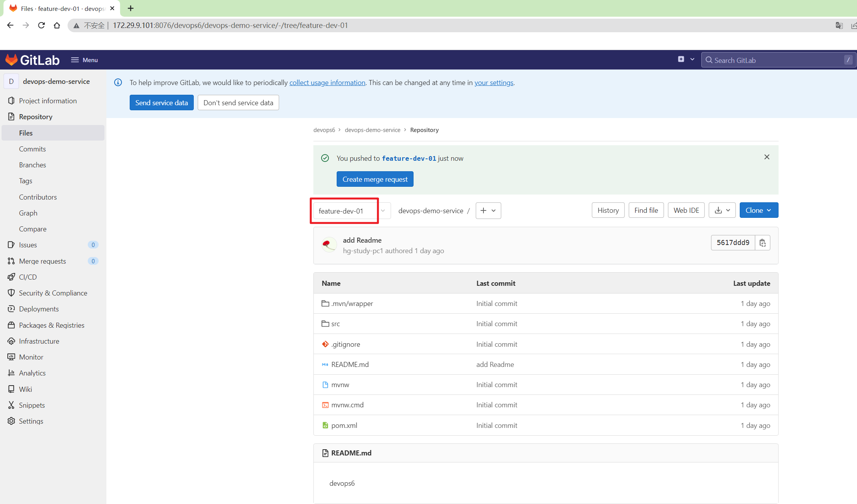
Task: Open the plus add-file dropdown
Action: click(x=488, y=210)
